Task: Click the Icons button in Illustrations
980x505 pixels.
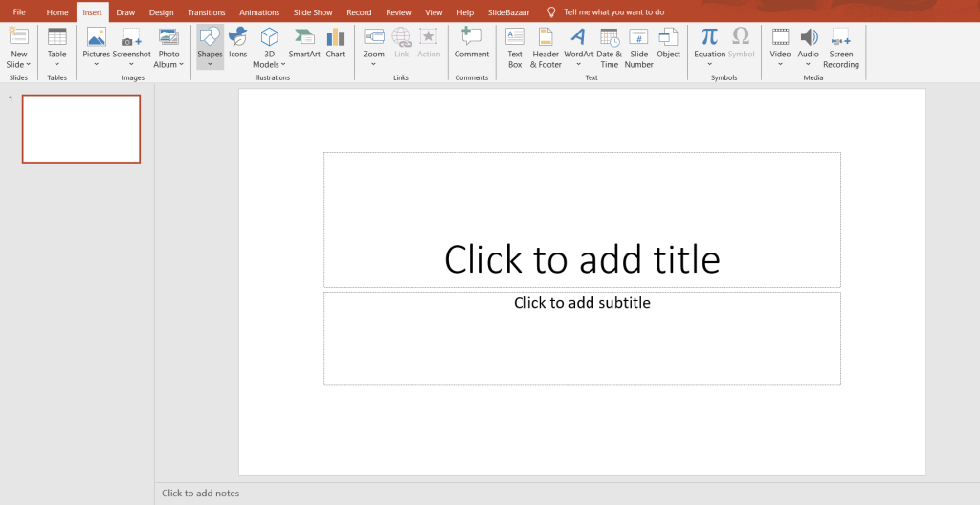Action: point(237,43)
